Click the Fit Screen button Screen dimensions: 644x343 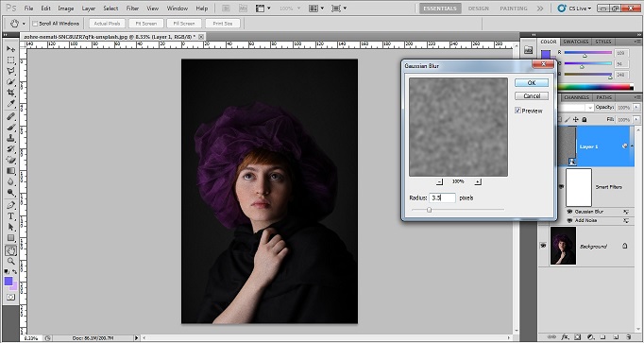click(x=145, y=24)
